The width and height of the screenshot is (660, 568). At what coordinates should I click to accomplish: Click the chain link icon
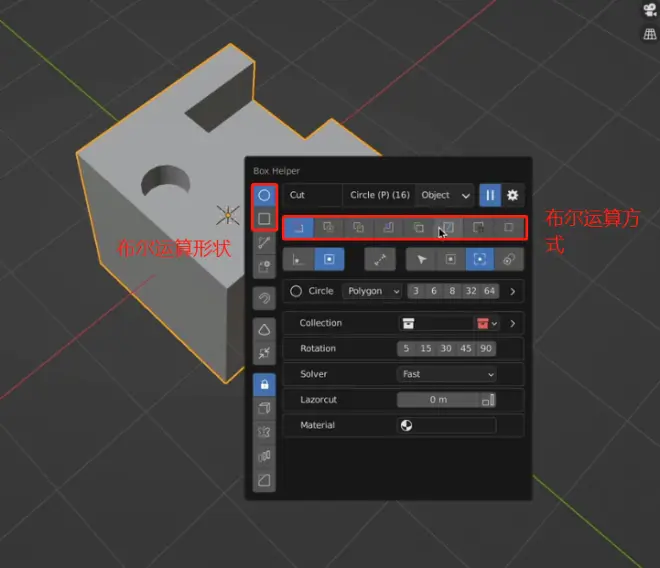(509, 259)
